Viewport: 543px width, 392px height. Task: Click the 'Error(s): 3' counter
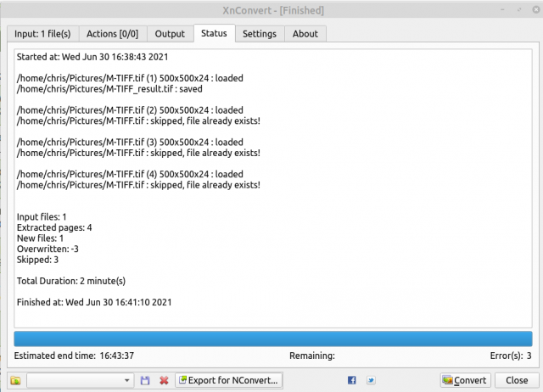coord(511,356)
